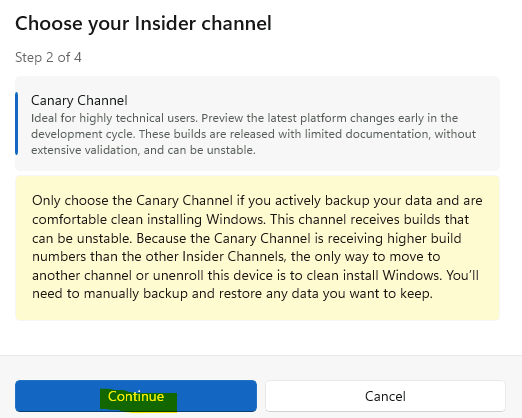Click the 'numbers than the other Insider Channels' line
This screenshot has height=418, width=522.
pos(236,257)
